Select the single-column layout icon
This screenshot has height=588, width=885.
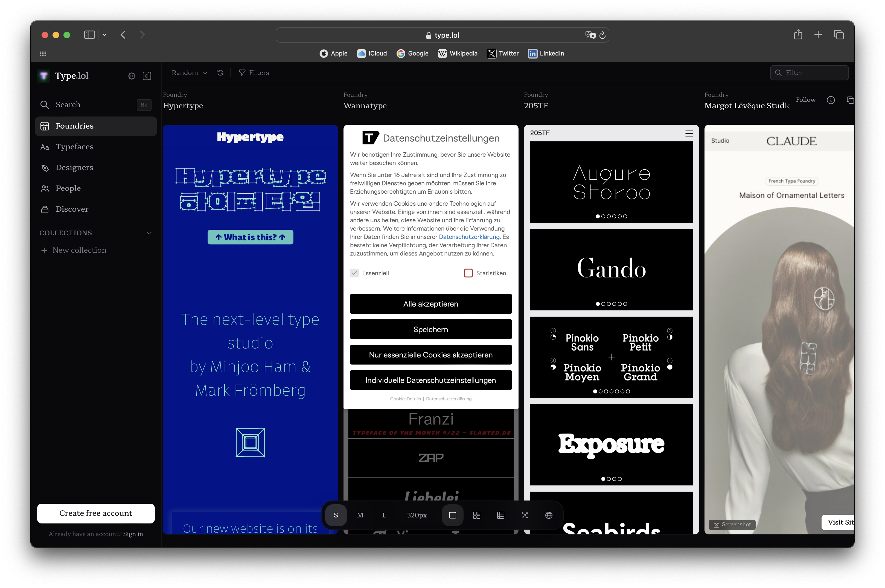[453, 515]
